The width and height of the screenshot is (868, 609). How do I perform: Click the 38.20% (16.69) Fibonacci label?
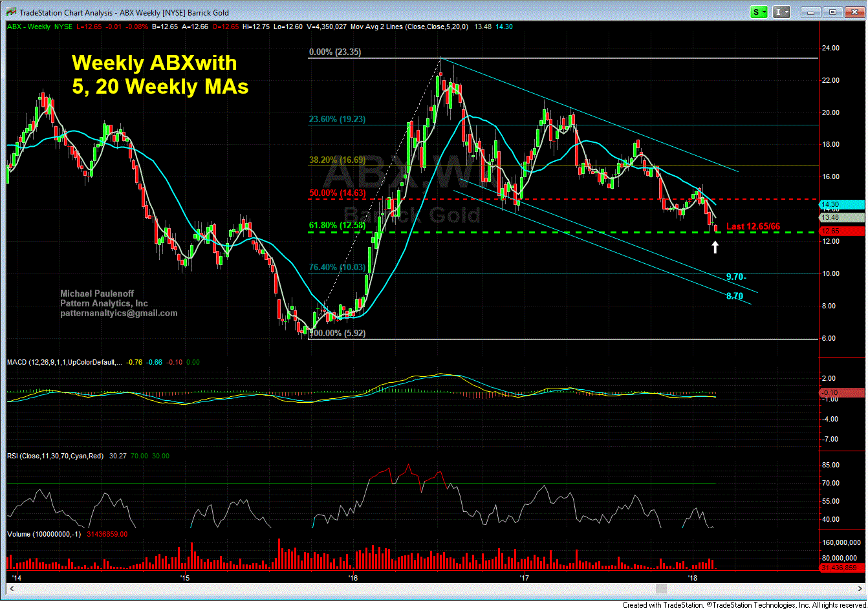pyautogui.click(x=337, y=159)
